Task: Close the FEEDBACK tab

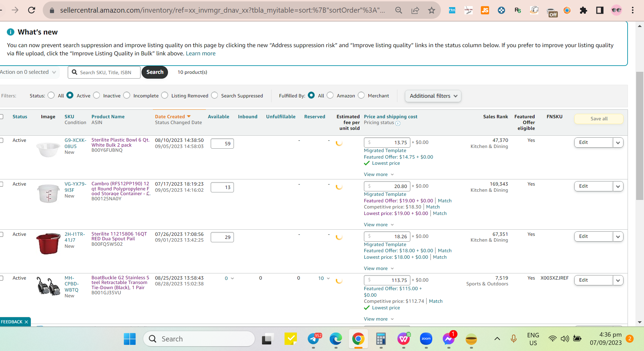Action: tap(26, 322)
